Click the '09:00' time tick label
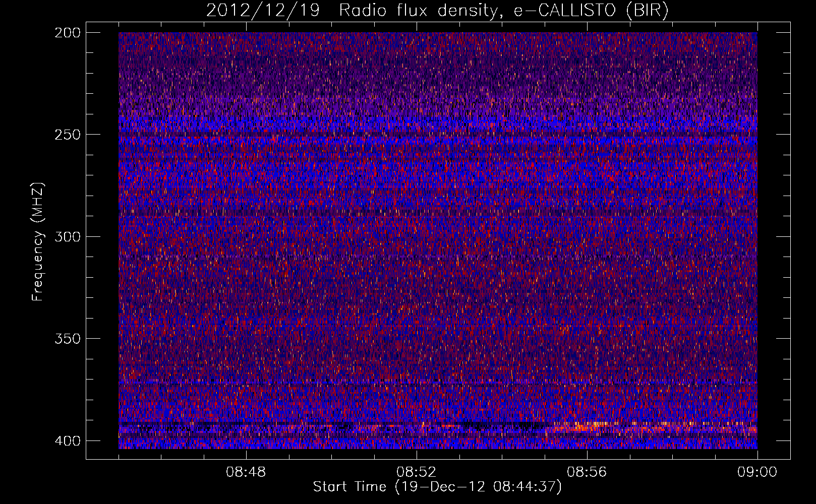 757,472
